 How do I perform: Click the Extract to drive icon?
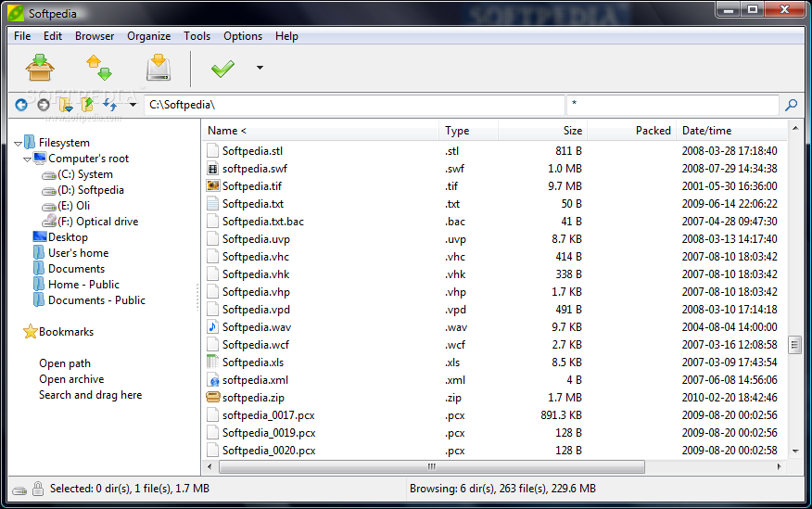tap(159, 68)
